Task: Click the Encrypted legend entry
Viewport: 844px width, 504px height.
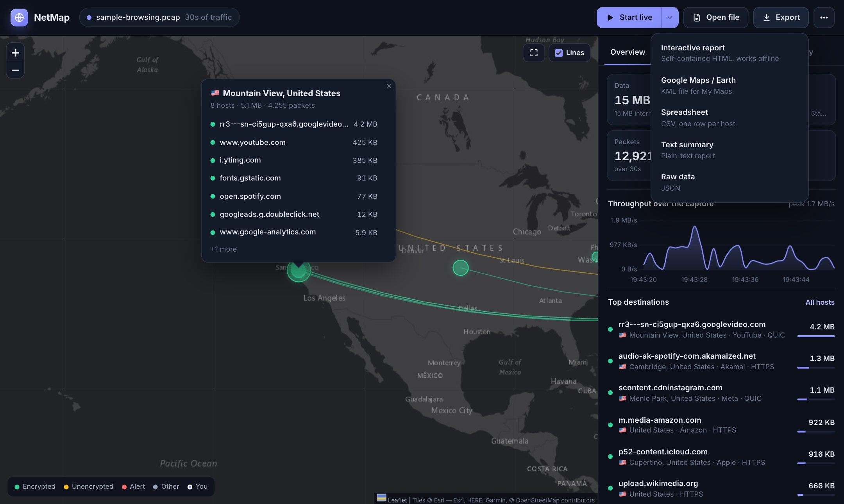Action: pos(35,487)
